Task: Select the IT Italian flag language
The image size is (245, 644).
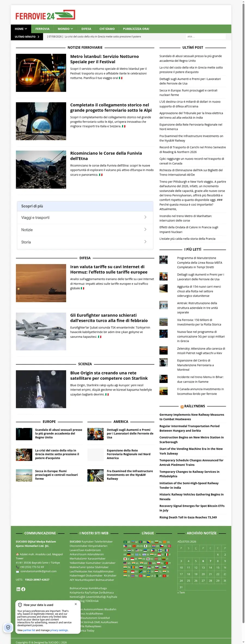Action: [x=168, y=555]
